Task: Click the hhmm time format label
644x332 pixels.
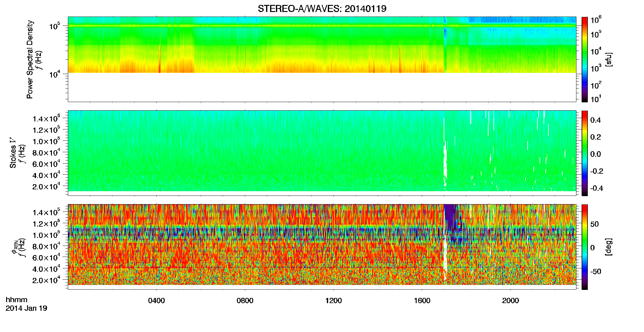Action: click(x=17, y=300)
